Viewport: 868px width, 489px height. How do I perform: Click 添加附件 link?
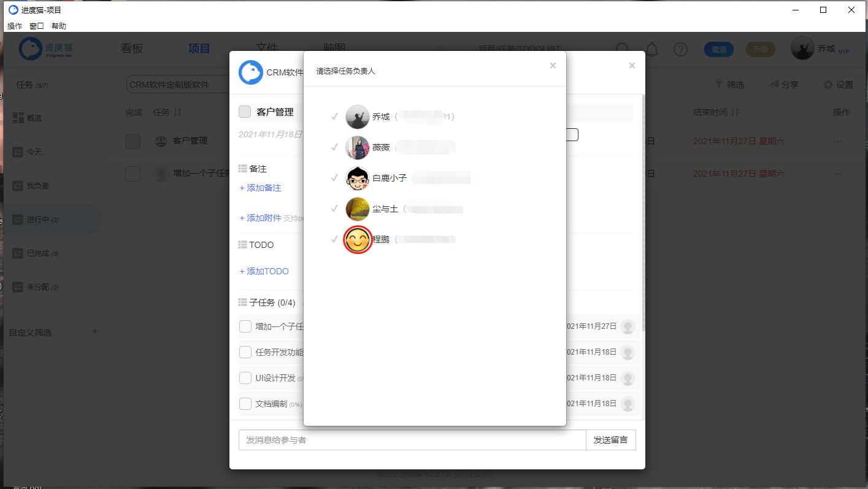click(260, 218)
